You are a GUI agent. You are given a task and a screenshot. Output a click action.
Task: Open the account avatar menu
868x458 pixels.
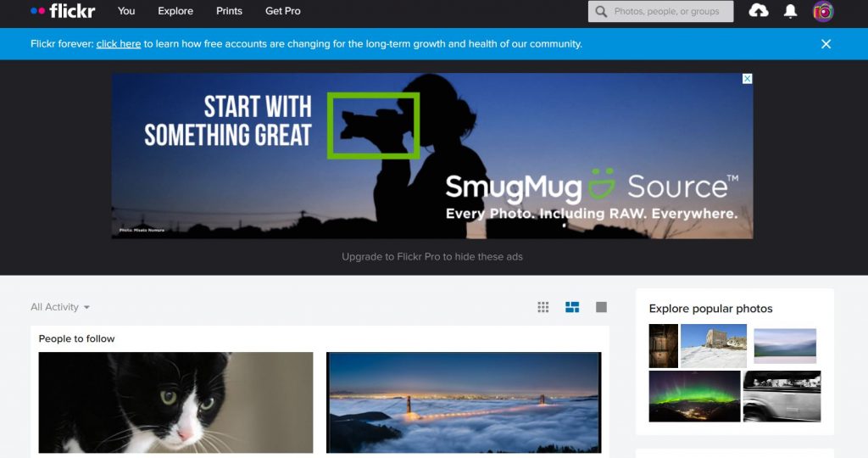[x=823, y=12]
